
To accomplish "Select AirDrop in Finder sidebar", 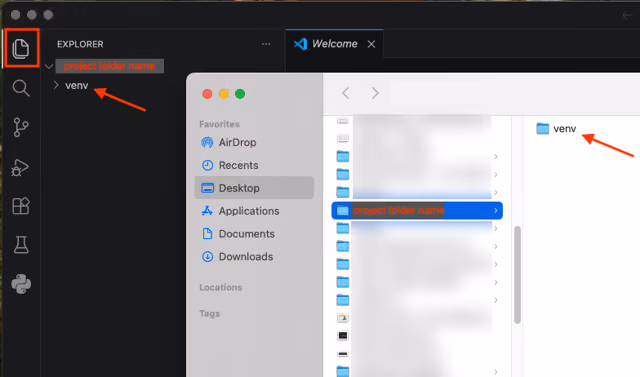I will (254, 142).
